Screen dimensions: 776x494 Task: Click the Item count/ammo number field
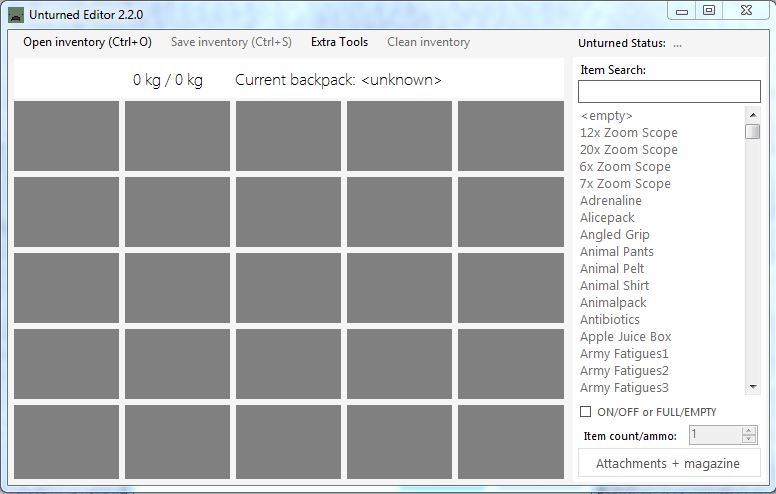pos(716,435)
